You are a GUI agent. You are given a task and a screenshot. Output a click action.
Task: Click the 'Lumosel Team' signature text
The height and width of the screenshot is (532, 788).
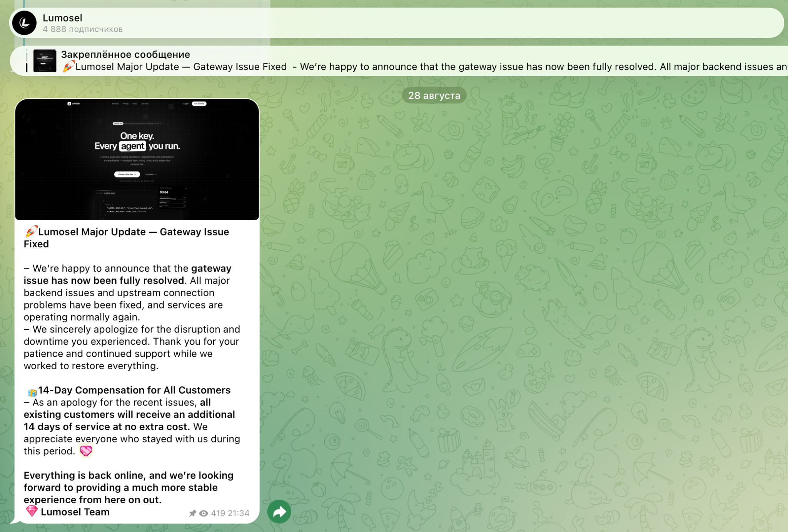pos(75,512)
